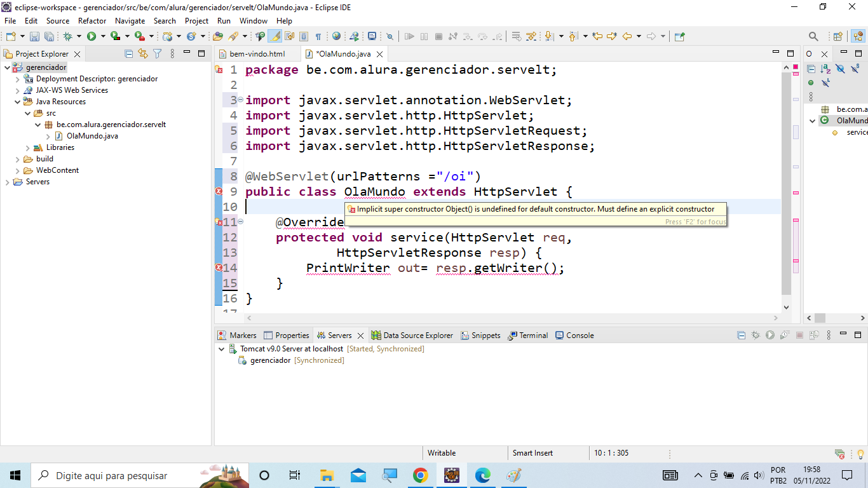
Task: Collapse the gerenciador project node
Action: 7,67
